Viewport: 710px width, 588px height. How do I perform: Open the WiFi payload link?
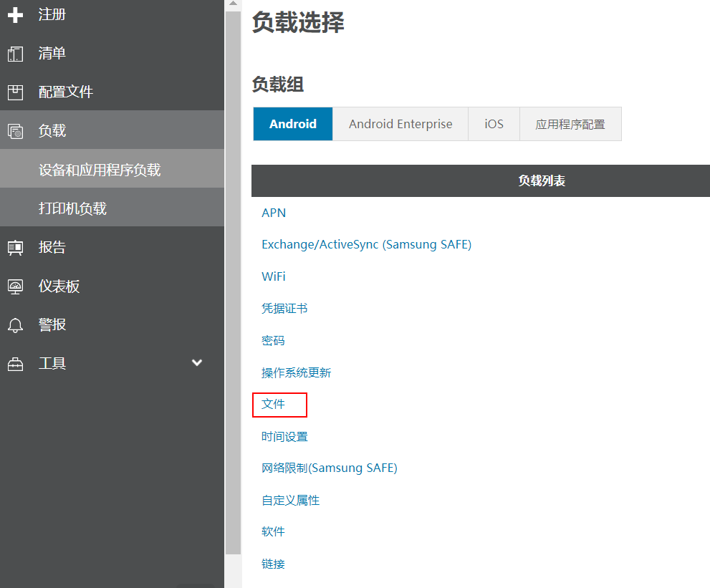click(274, 276)
